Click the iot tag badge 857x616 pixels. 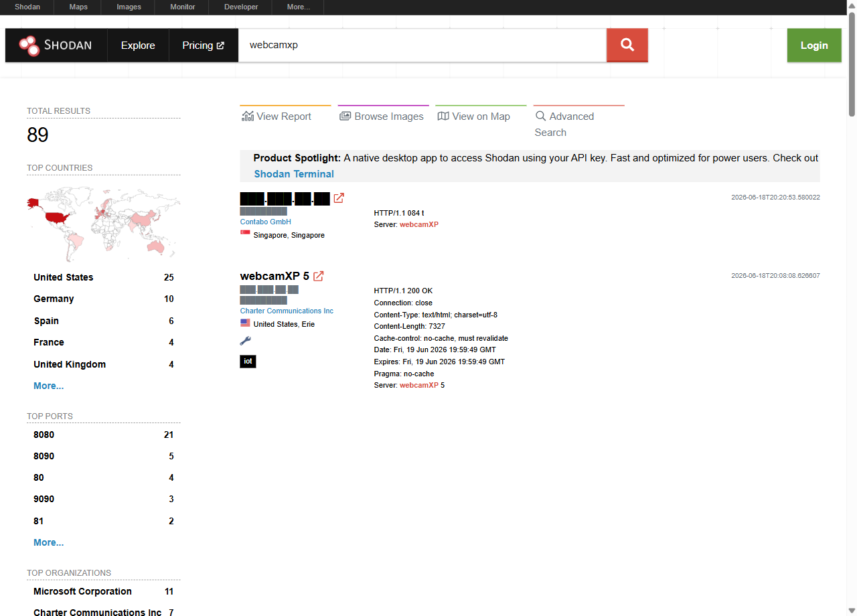[248, 362]
